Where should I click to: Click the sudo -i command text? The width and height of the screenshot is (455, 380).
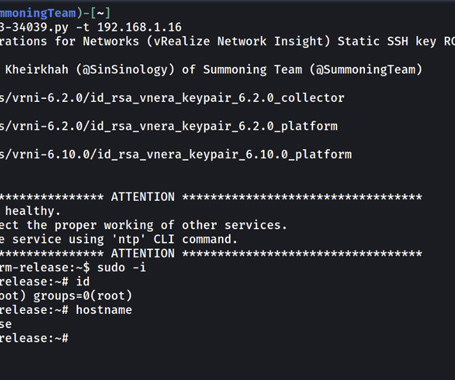click(x=121, y=268)
